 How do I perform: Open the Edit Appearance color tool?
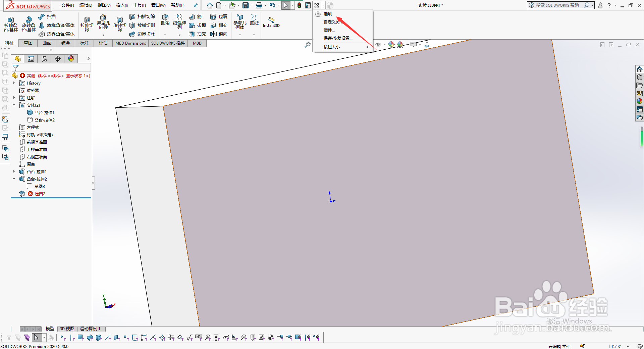[x=391, y=44]
